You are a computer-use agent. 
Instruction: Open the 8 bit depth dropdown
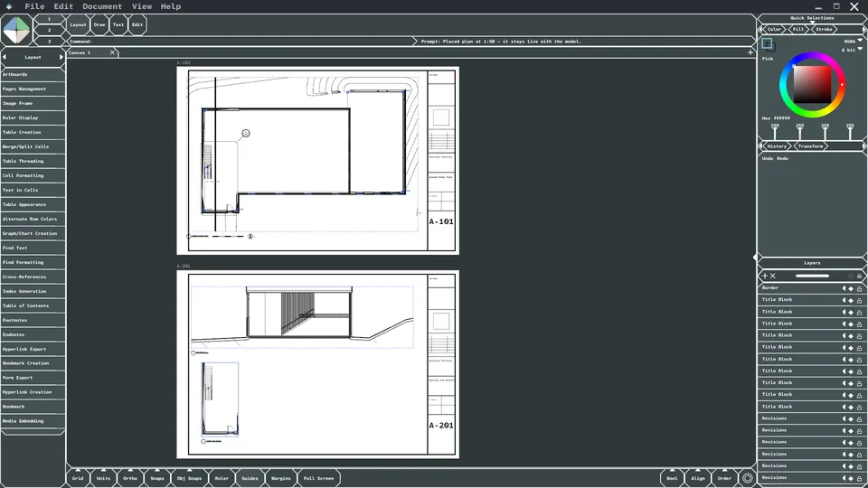tap(852, 50)
